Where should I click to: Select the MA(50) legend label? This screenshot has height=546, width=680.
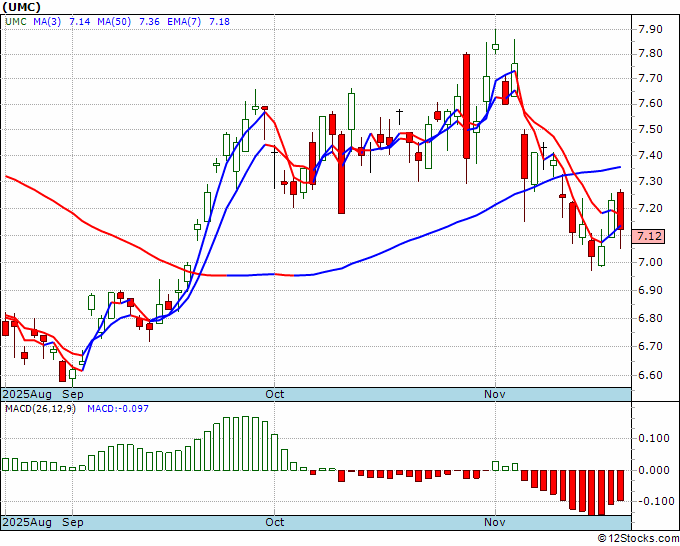(x=114, y=22)
